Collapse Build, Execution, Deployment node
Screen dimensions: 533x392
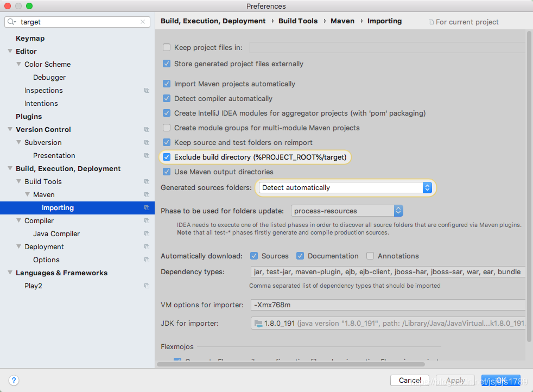point(10,168)
